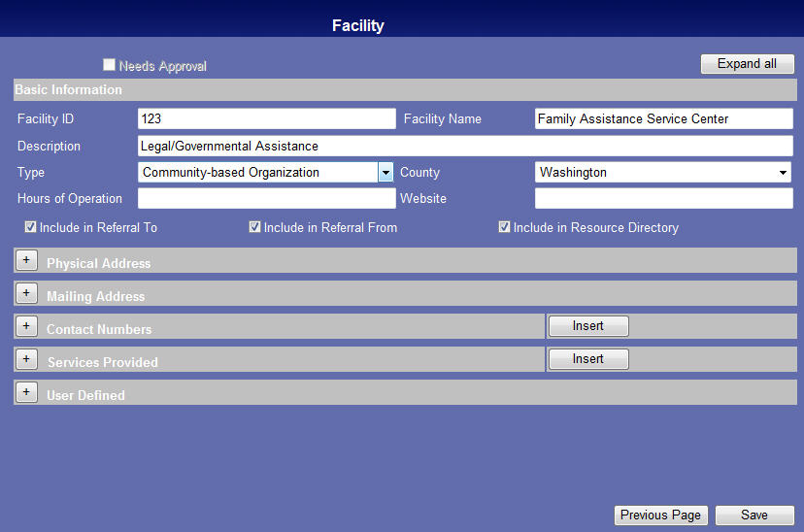Click the Website label
Screen dimensions: 804x532
(x=423, y=198)
